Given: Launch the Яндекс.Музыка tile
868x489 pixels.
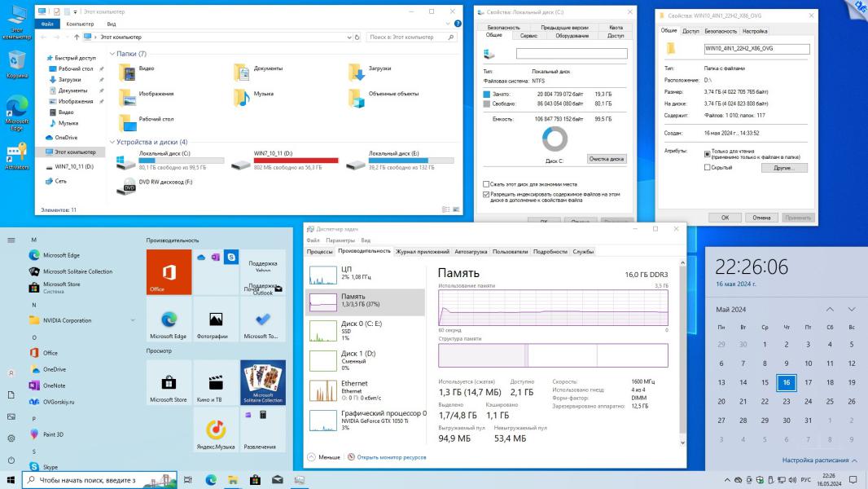Looking at the screenshot, I should tap(215, 430).
